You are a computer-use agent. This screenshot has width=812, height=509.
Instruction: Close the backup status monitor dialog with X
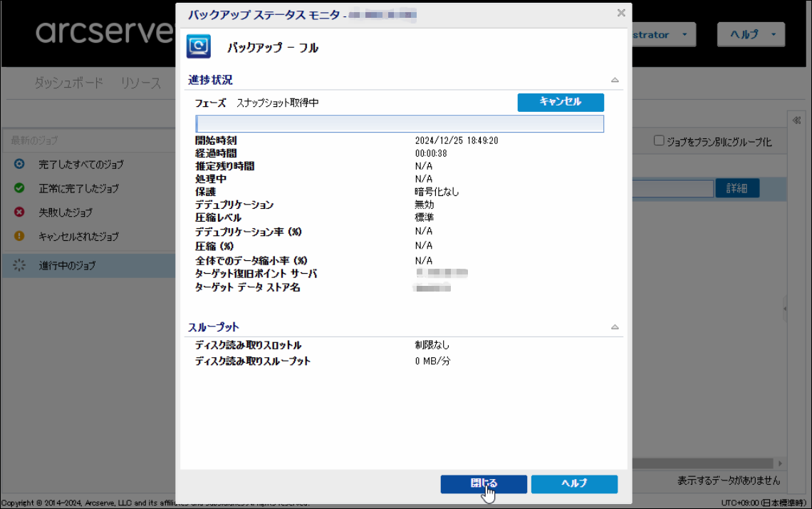coord(621,13)
